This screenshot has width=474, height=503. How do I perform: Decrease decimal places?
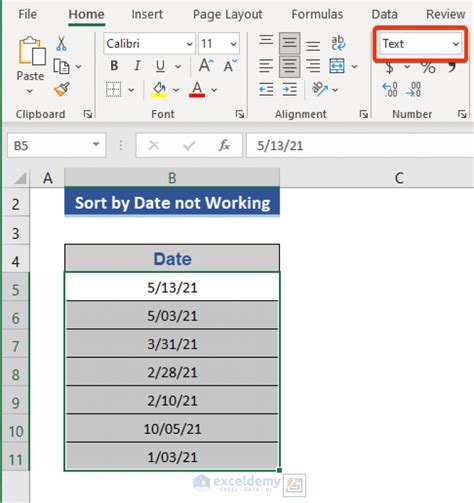(x=413, y=89)
